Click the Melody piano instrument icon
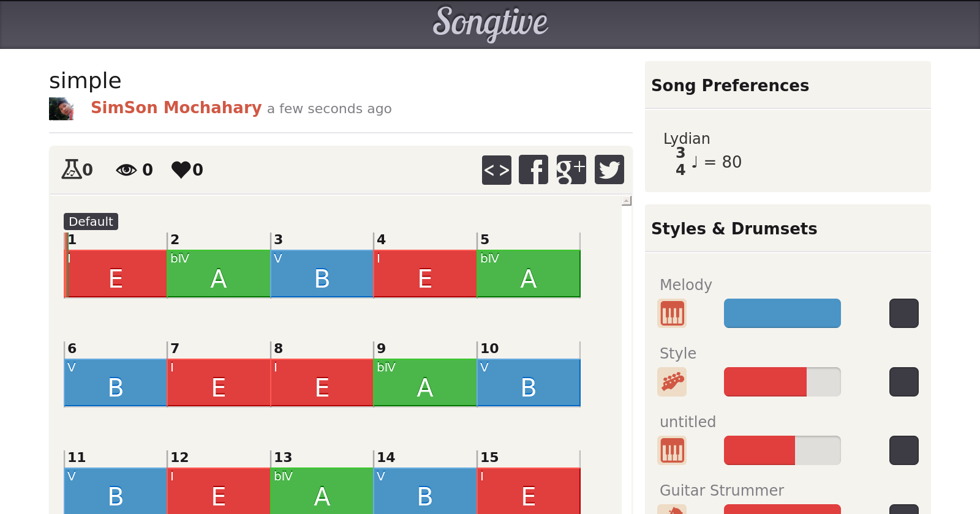Image resolution: width=980 pixels, height=514 pixels. click(672, 313)
